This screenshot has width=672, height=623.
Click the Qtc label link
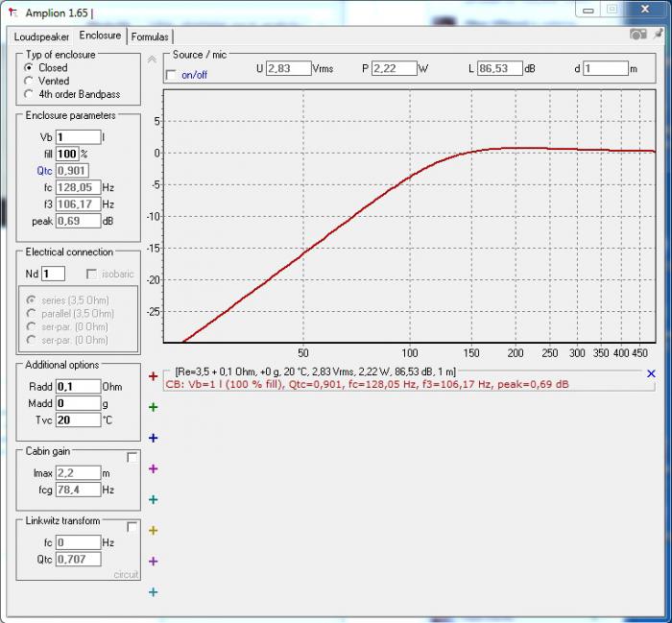pyautogui.click(x=44, y=171)
